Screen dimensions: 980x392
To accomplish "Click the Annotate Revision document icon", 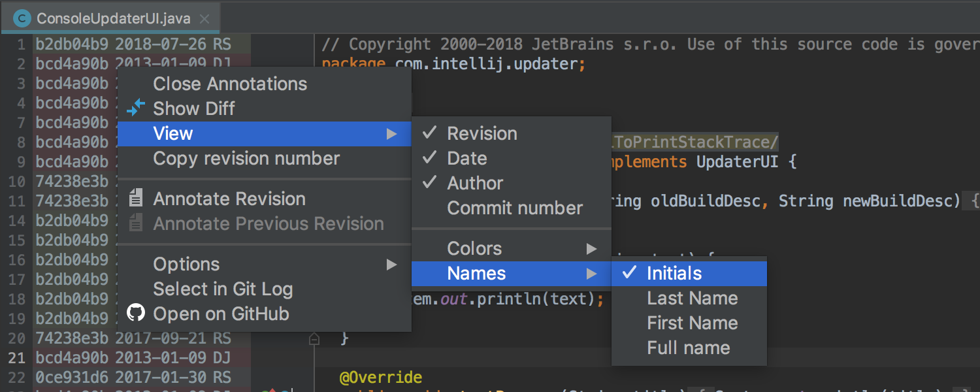I will click(x=136, y=199).
